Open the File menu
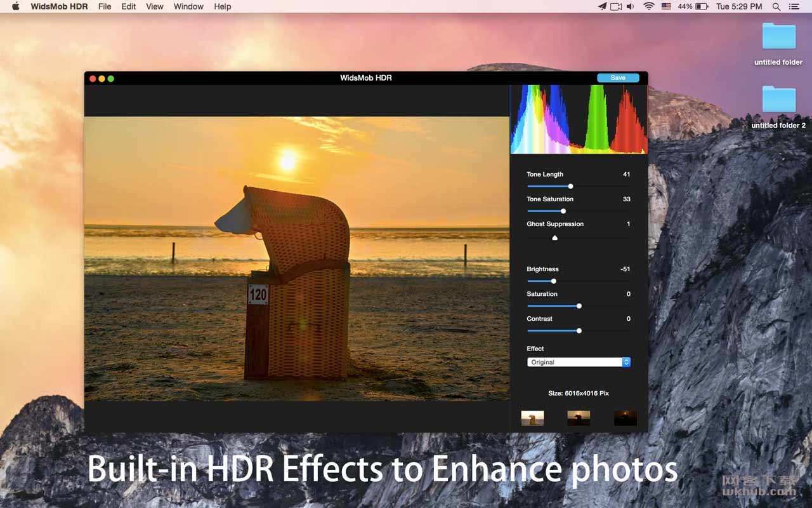812x508 pixels. (105, 6)
